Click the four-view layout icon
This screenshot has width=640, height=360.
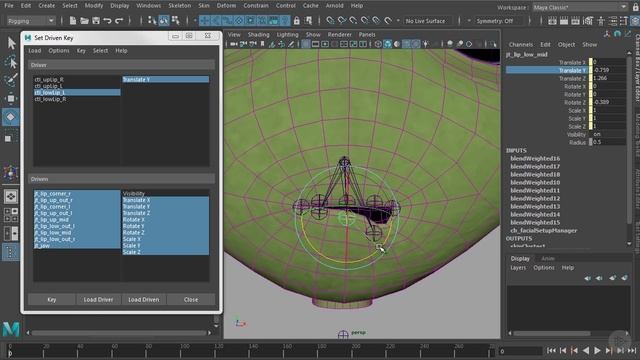11,214
